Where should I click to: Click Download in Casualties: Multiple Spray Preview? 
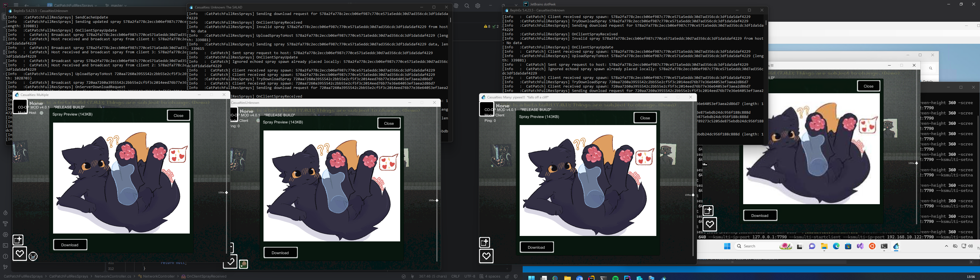(70, 245)
